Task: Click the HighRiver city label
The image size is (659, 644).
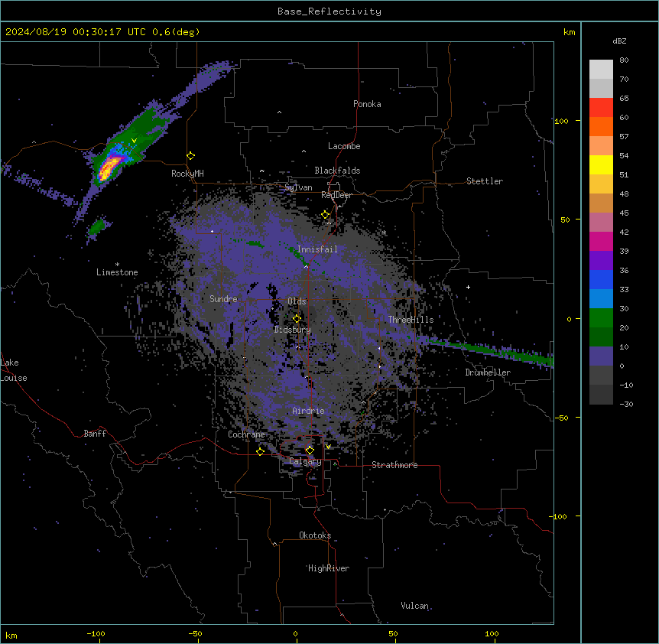Action: (x=329, y=568)
